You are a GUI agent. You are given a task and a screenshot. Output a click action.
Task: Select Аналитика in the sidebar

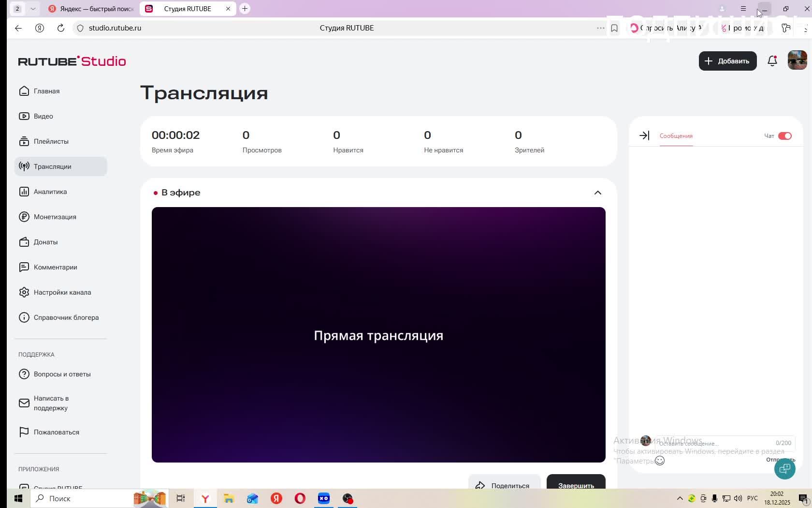tap(50, 192)
